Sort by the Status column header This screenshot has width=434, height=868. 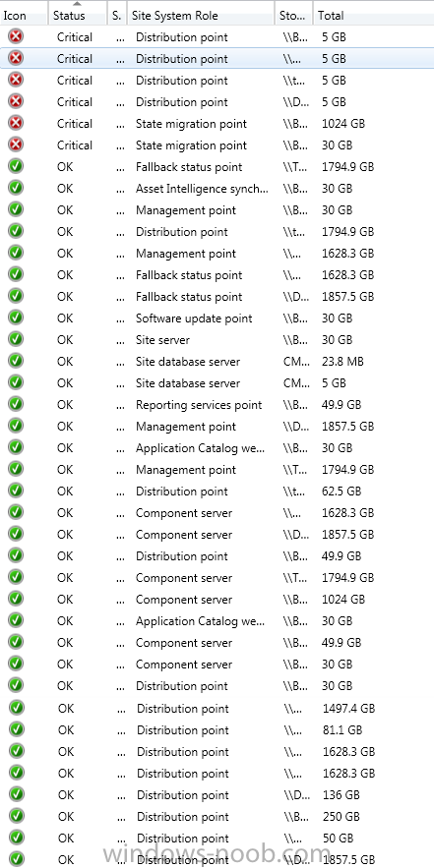[77, 15]
